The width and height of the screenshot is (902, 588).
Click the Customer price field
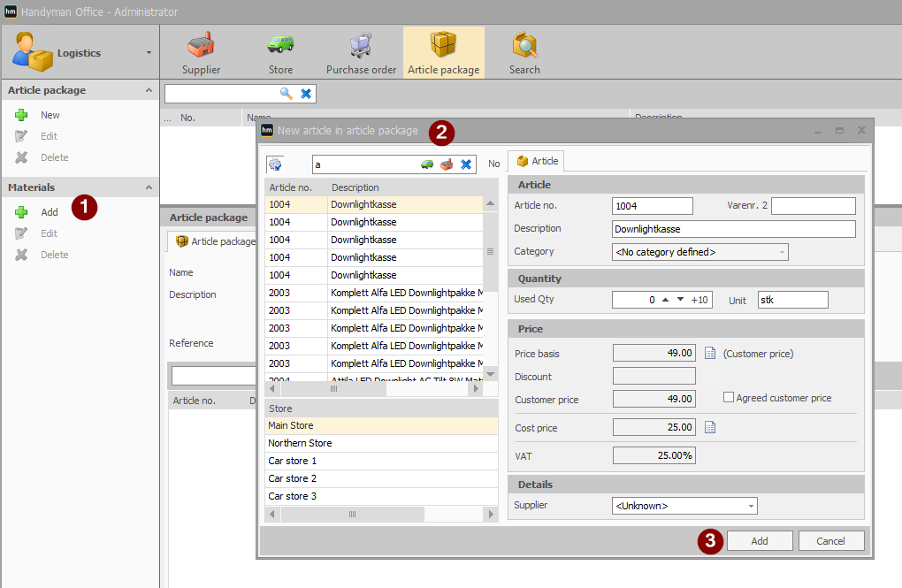(x=654, y=399)
